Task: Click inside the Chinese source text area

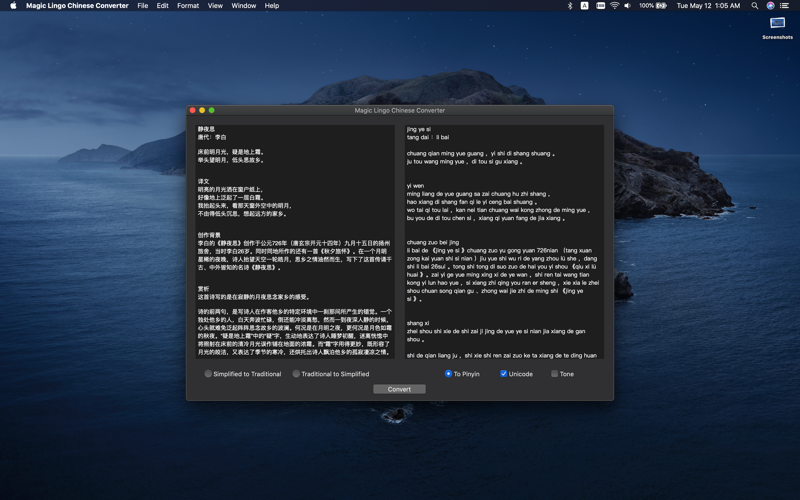Action: click(x=294, y=240)
